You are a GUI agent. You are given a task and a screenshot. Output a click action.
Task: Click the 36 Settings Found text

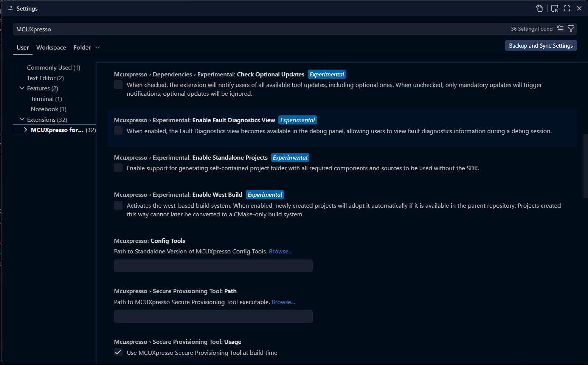532,29
